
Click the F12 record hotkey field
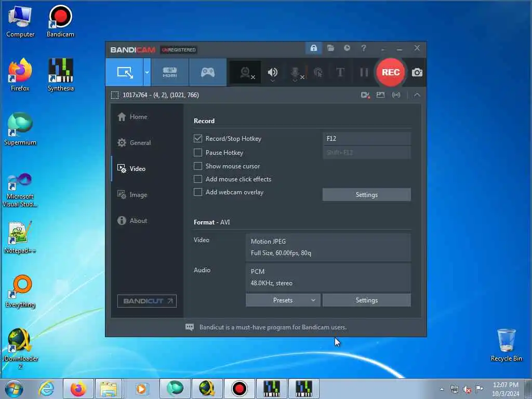click(x=366, y=138)
